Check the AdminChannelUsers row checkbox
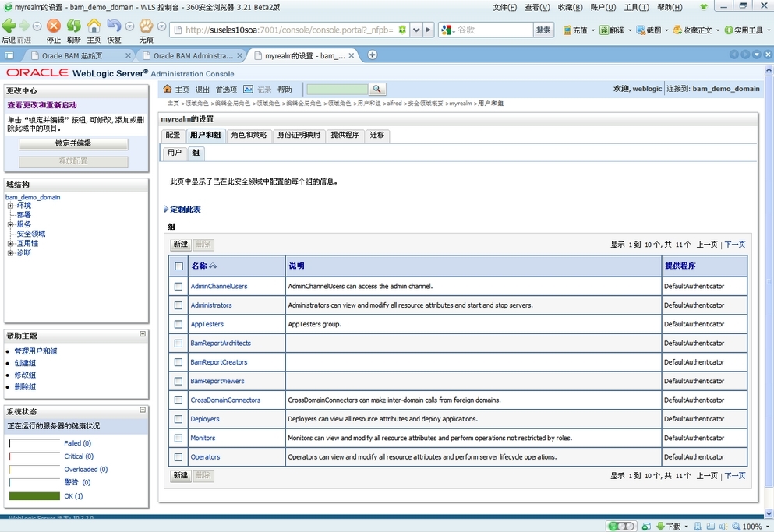Image resolution: width=774 pixels, height=532 pixels. [178, 286]
